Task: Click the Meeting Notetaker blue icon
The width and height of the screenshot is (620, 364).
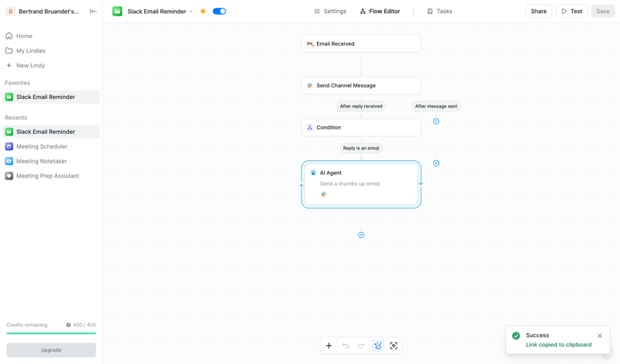Action: (9, 161)
